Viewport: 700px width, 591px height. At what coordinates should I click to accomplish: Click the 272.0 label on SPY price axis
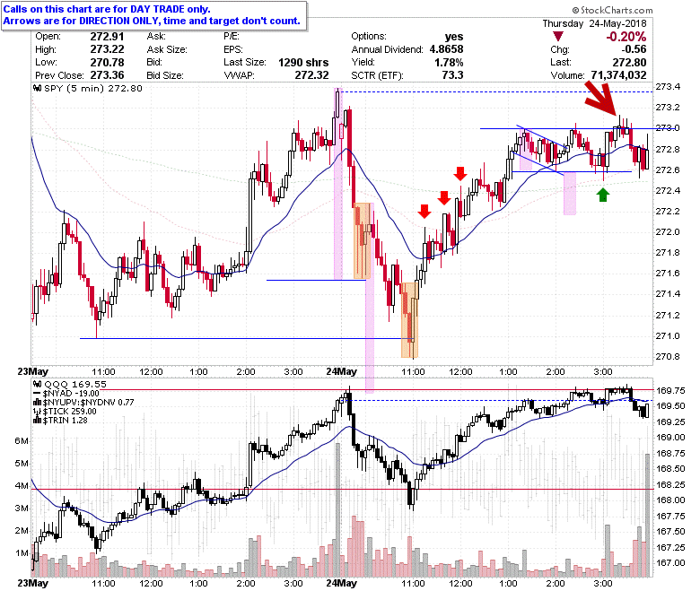point(668,232)
